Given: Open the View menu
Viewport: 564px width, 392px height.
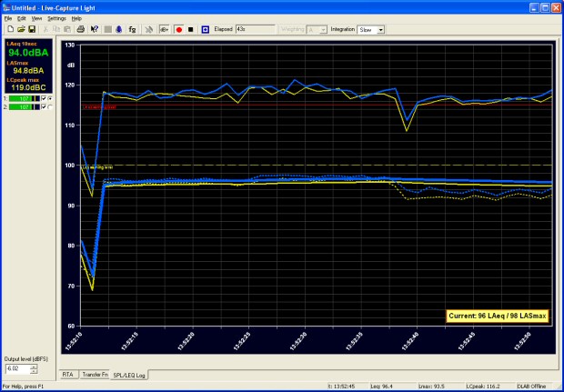Looking at the screenshot, I should click(36, 18).
